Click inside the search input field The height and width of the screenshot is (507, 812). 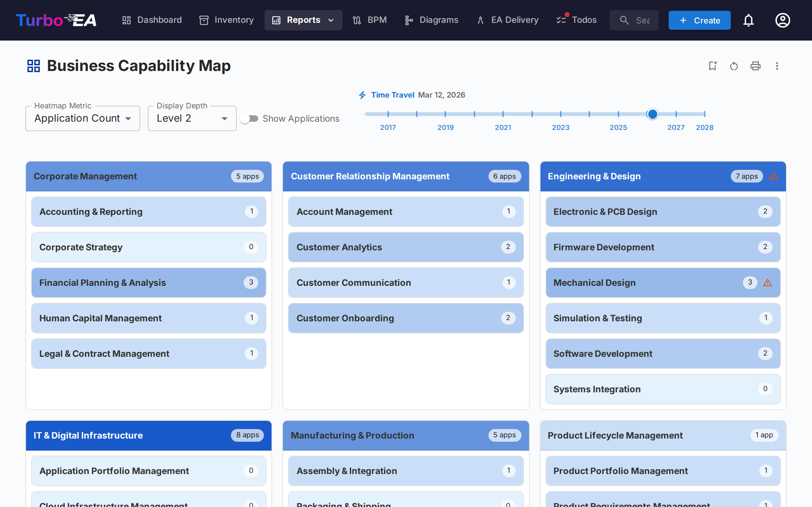(x=634, y=20)
